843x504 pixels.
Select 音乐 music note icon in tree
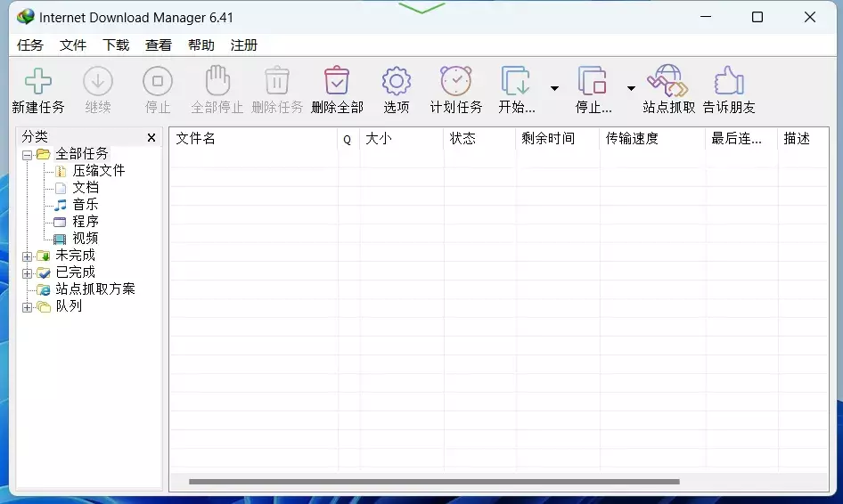[x=61, y=205]
